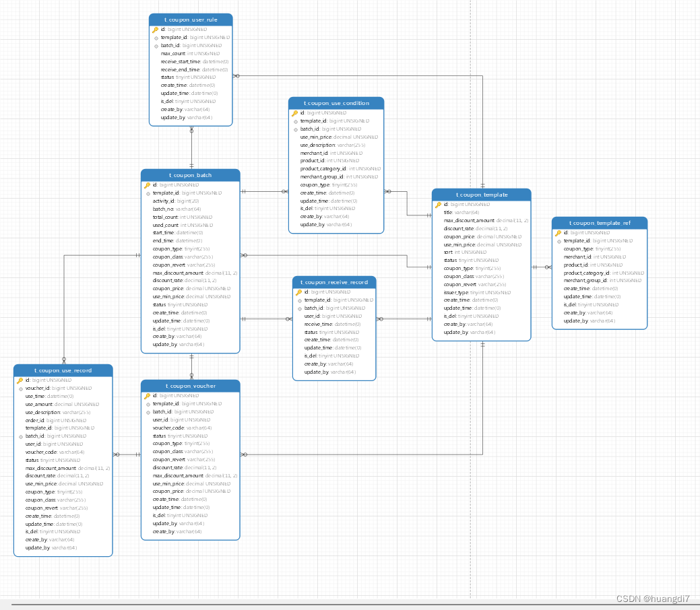Click user_id column in t_coupon_voucher
Screen dimensions: 700x610
tap(181, 420)
